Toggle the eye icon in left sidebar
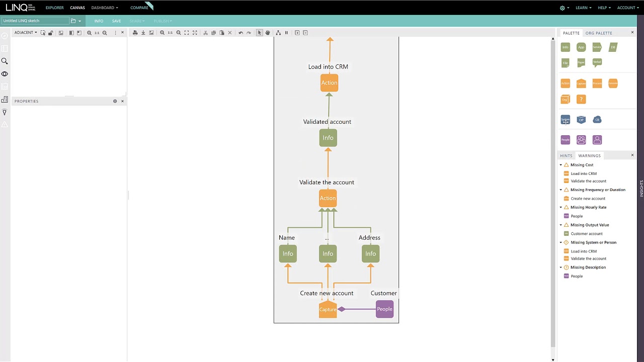 click(5, 74)
